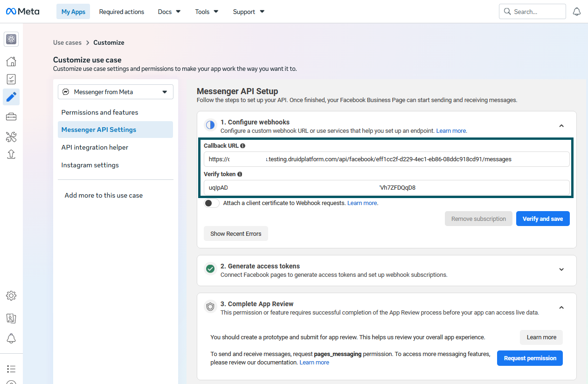Screen dimensions: 588x384
Task: Open the Tools dropdown menu
Action: pyautogui.click(x=207, y=12)
